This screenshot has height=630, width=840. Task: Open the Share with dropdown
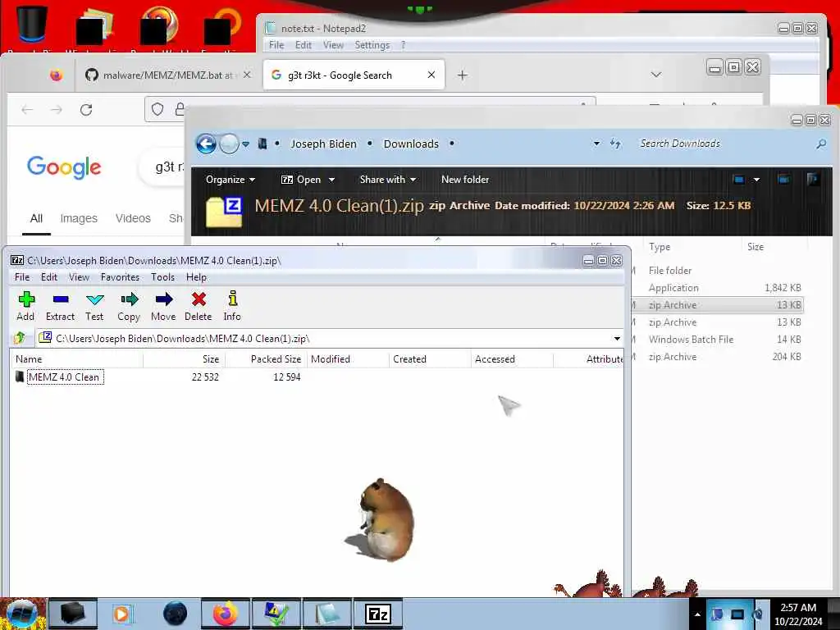388,180
